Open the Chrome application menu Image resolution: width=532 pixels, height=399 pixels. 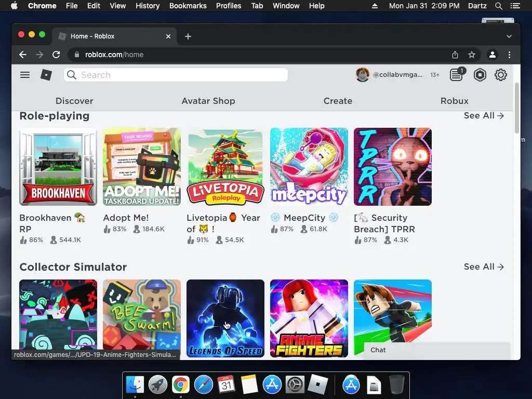click(x=42, y=6)
